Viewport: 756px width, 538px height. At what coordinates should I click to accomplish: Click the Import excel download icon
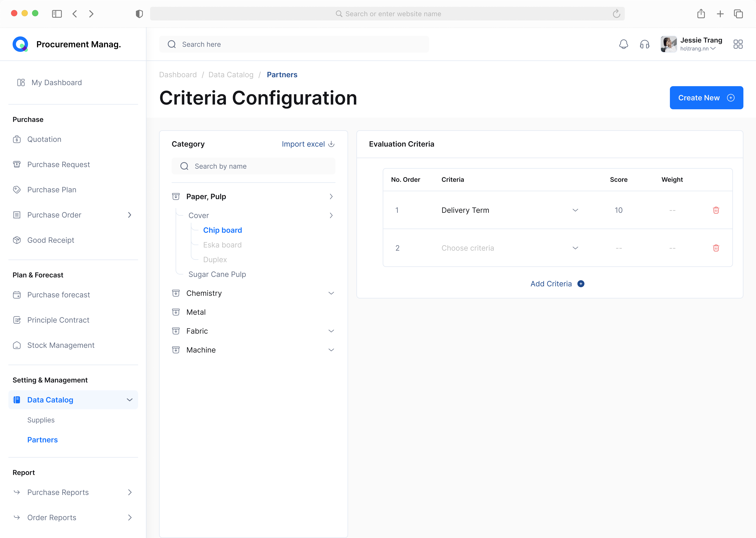coord(331,144)
